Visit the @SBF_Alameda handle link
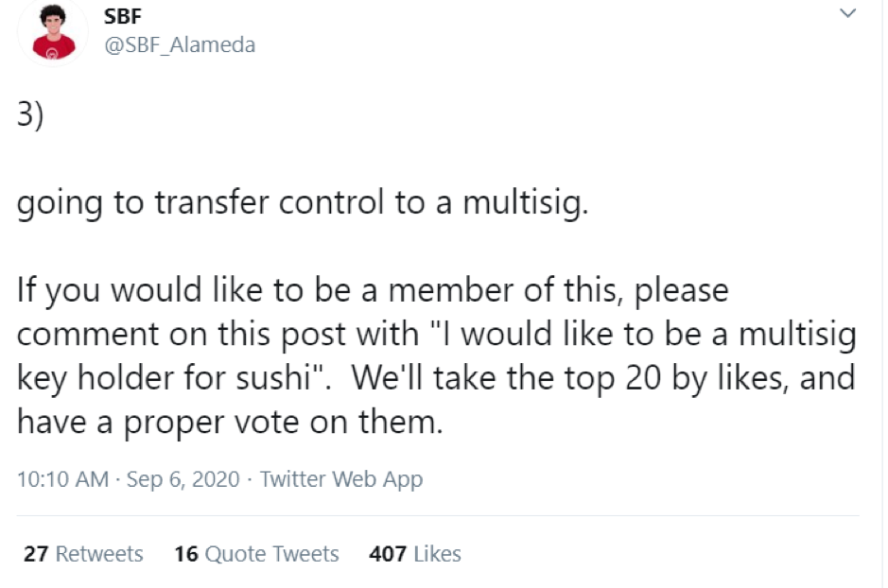The image size is (888, 588). (180, 44)
